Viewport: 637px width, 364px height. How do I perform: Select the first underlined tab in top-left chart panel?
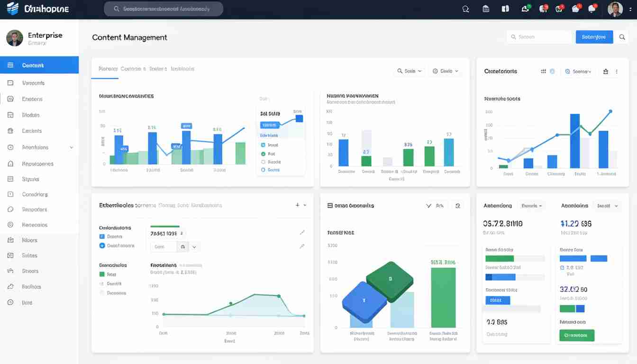click(108, 69)
